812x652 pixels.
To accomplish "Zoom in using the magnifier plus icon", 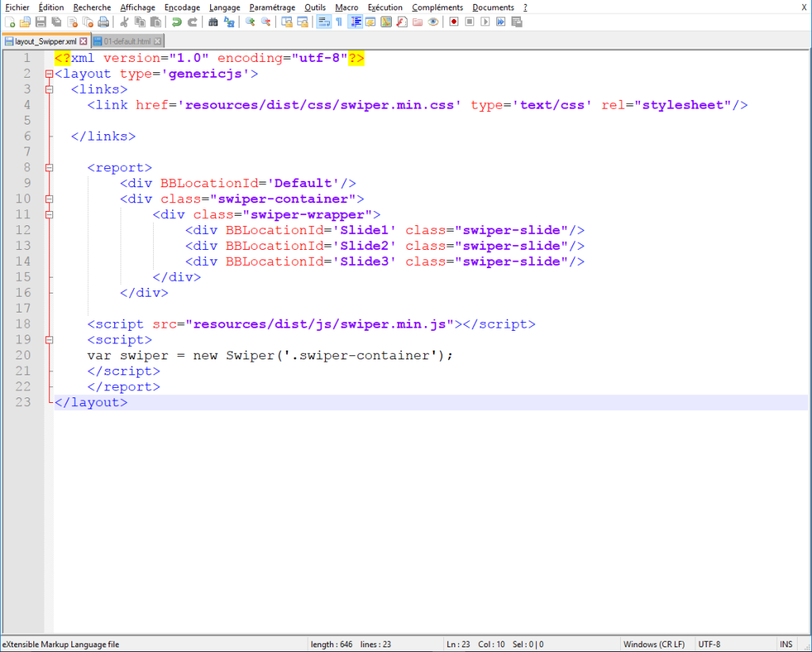I will [x=250, y=21].
